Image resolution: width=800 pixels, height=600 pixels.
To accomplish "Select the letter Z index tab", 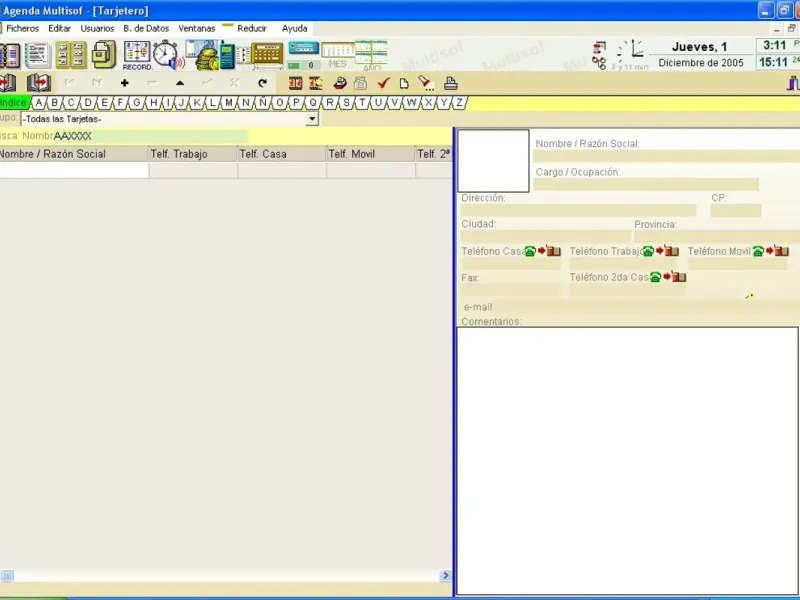I will tap(460, 103).
